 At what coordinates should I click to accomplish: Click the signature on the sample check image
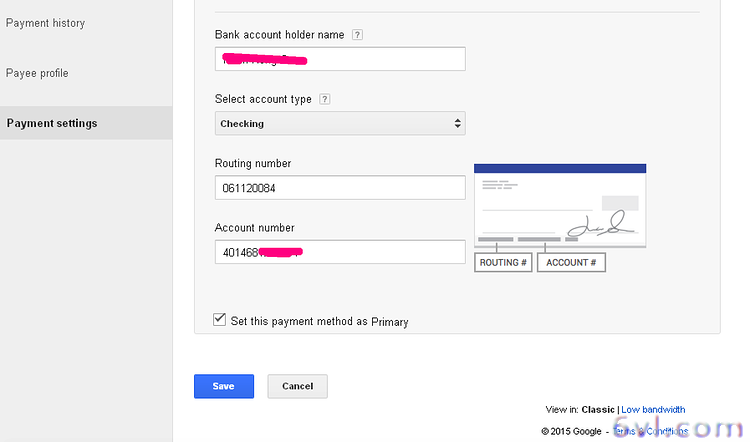(x=609, y=224)
